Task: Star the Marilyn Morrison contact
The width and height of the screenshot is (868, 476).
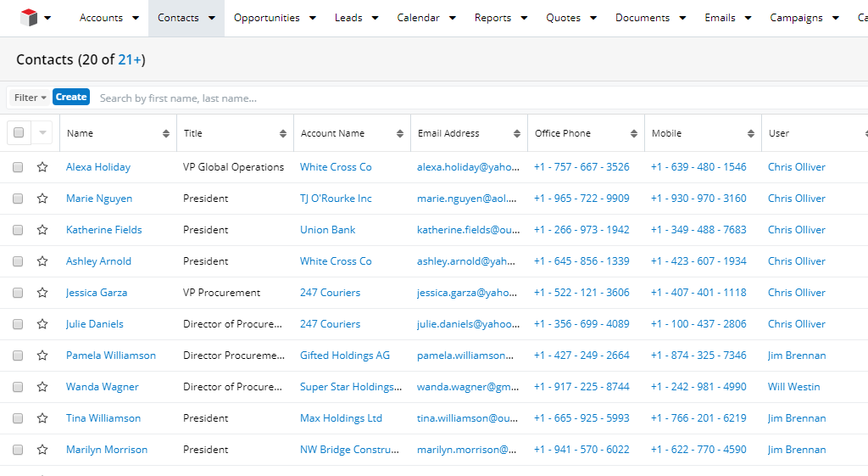Action: point(42,450)
